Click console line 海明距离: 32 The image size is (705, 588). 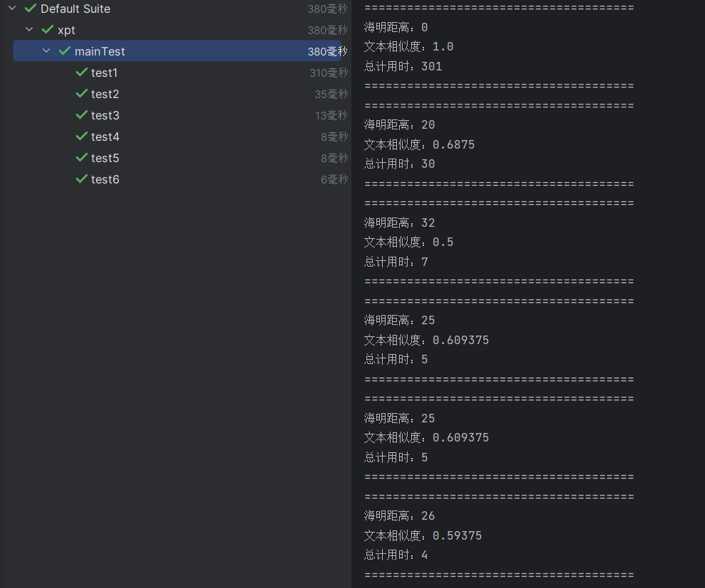pos(399,223)
